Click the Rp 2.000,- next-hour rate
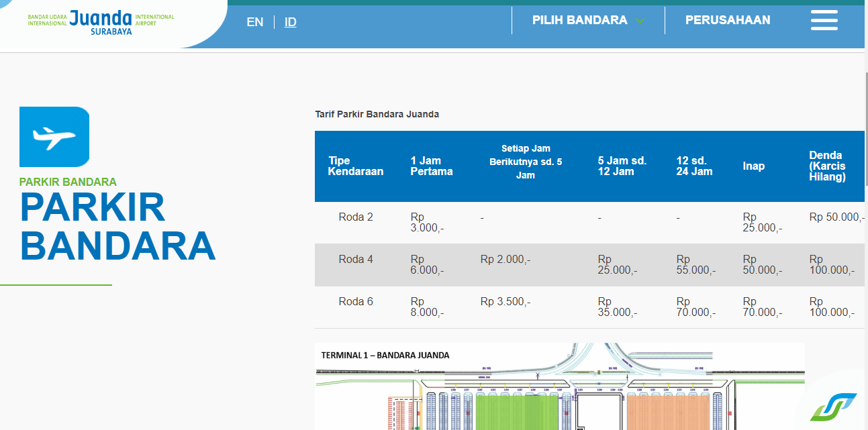The height and width of the screenshot is (430, 868). click(x=505, y=260)
